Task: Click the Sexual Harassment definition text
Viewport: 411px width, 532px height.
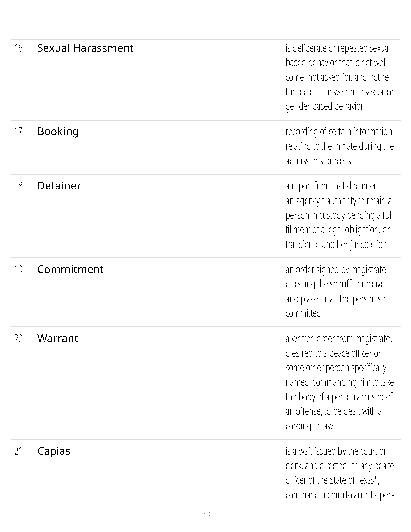Action: [x=339, y=77]
